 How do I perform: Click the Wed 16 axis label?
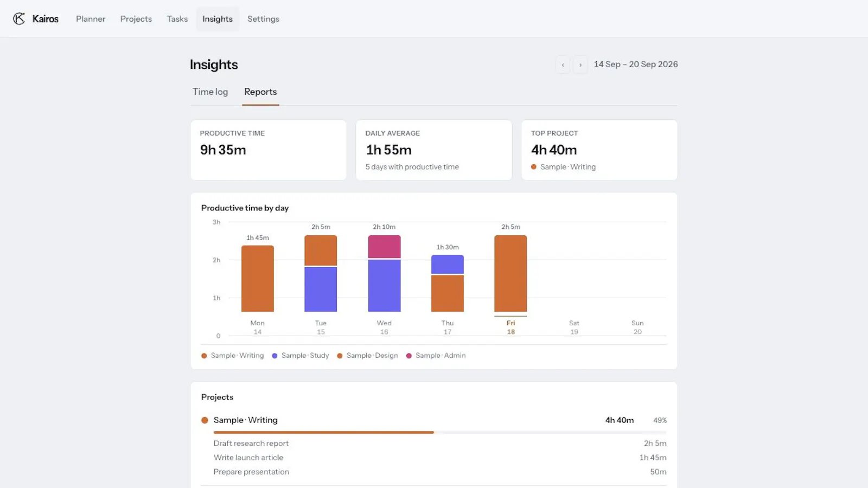coord(384,327)
